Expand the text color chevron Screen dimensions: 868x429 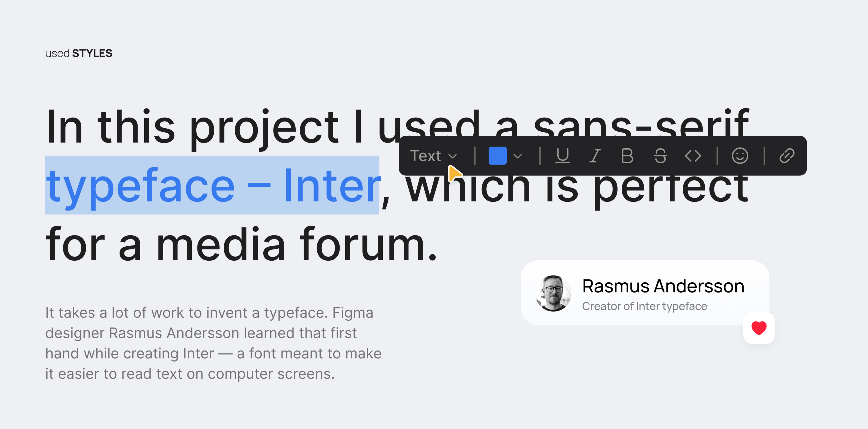point(518,156)
